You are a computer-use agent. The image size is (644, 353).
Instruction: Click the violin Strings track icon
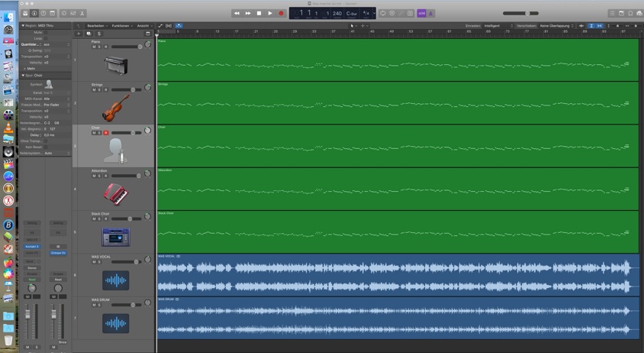click(116, 108)
